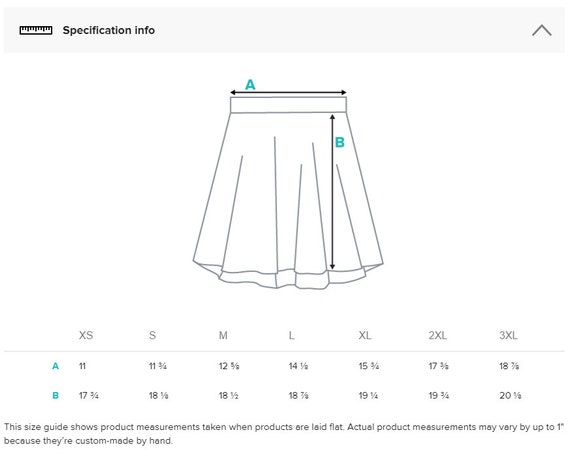The width and height of the screenshot is (570, 460).
Task: Select the 3XL size column header
Action: [508, 335]
